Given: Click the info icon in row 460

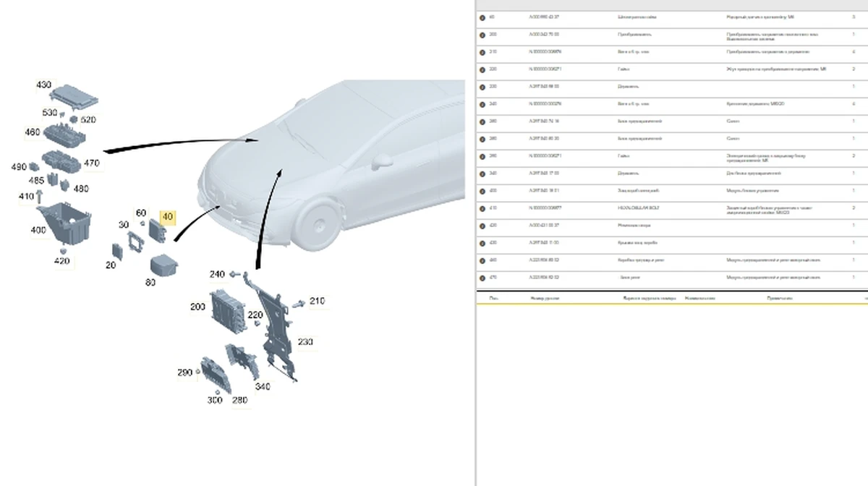Looking at the screenshot, I should tap(482, 260).
